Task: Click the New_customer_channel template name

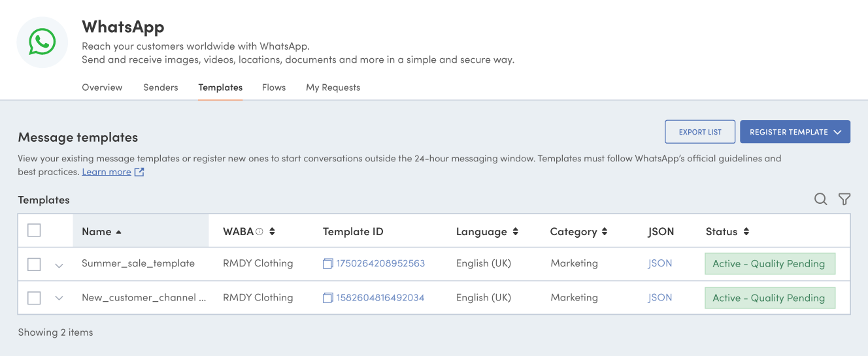Action: 144,297
